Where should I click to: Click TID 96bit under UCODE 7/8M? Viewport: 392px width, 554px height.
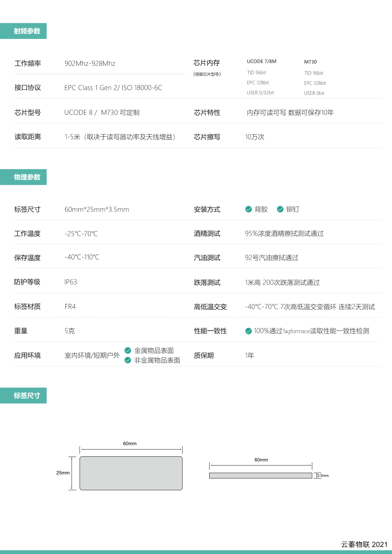coord(256,72)
